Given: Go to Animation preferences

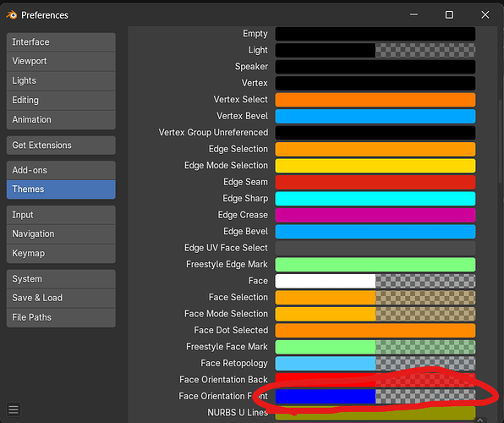Looking at the screenshot, I should pyautogui.click(x=61, y=119).
